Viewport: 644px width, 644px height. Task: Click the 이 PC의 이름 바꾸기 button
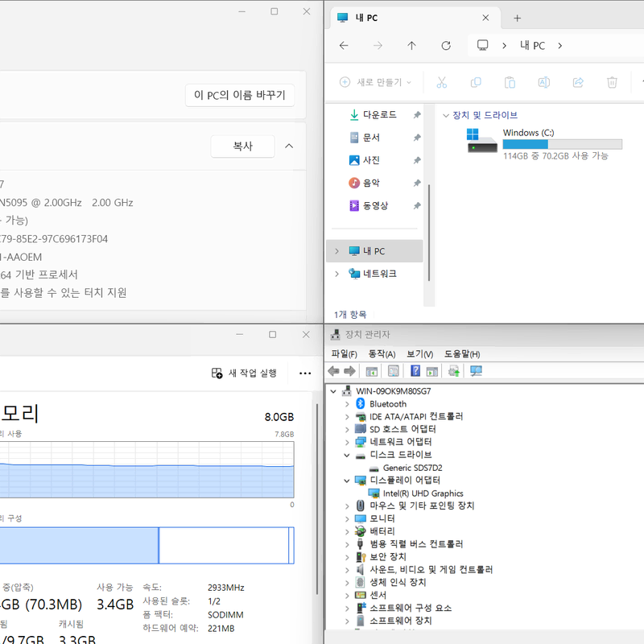(239, 95)
